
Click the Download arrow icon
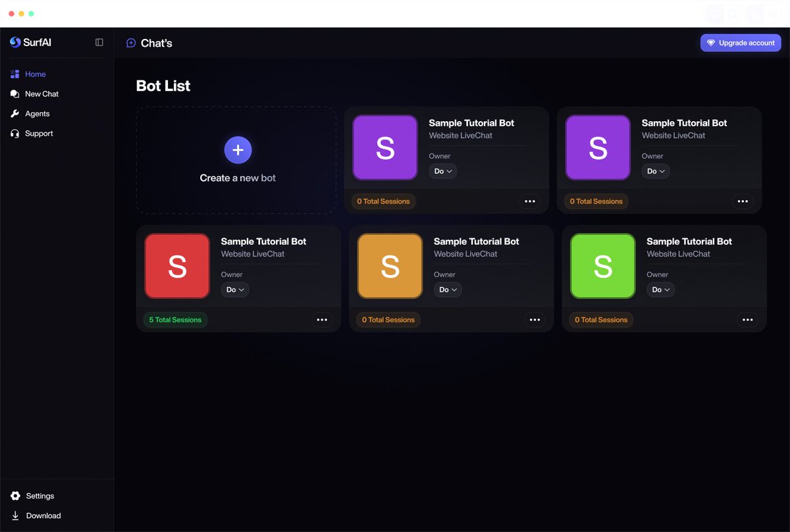pos(15,516)
